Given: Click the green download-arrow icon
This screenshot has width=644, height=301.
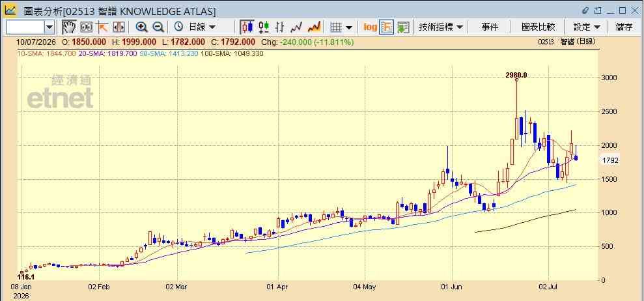Looking at the screenshot, I should coord(403,27).
